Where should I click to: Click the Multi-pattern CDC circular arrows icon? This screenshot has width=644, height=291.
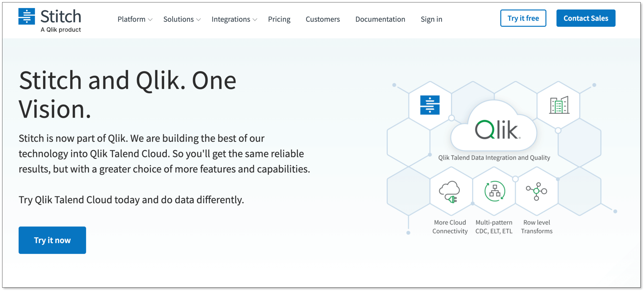[x=494, y=191]
